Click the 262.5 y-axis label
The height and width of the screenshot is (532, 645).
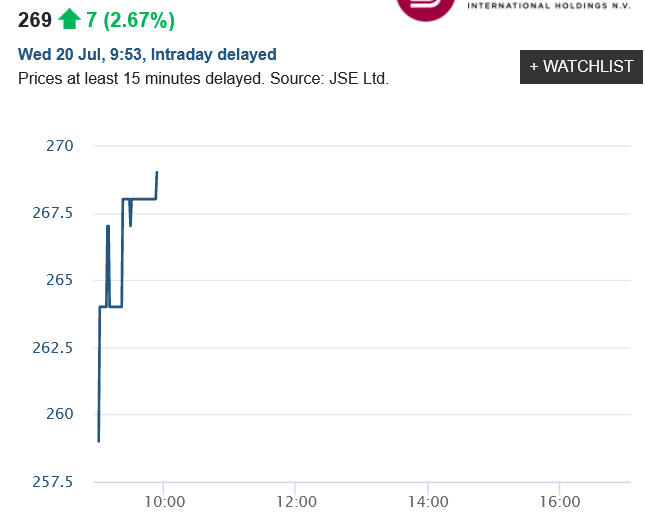pyautogui.click(x=53, y=347)
